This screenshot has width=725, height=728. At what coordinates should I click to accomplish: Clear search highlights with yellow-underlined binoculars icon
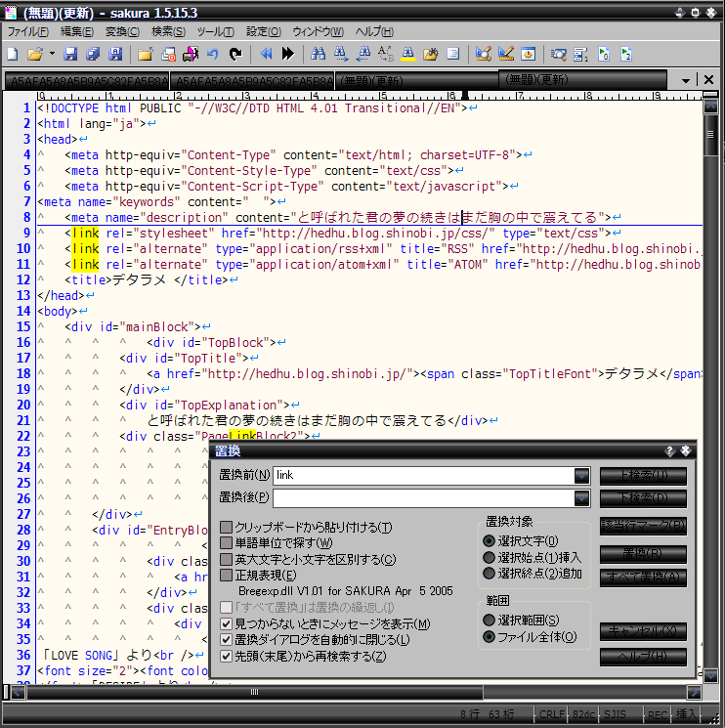(408, 55)
